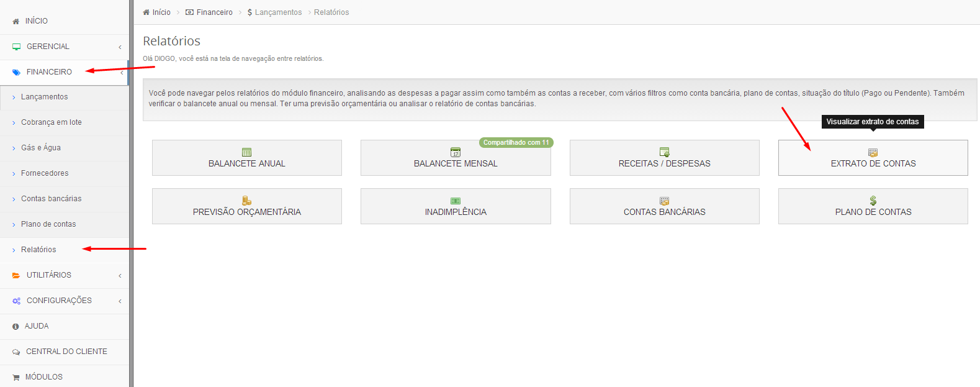Click the INÍCIO sidebar label

tap(37, 21)
